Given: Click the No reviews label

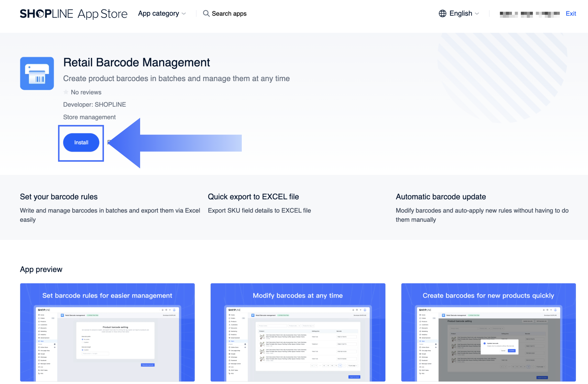Looking at the screenshot, I should [86, 92].
